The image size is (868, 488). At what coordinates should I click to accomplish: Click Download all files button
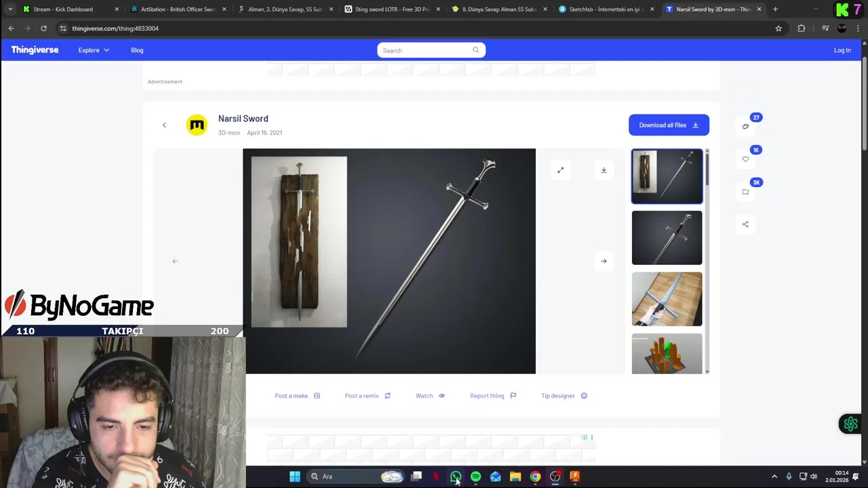point(669,125)
